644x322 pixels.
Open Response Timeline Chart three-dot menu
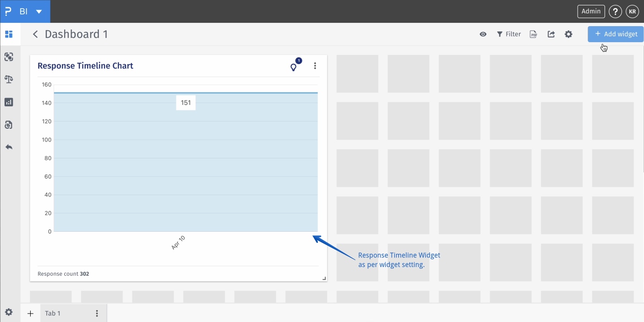coord(315,66)
